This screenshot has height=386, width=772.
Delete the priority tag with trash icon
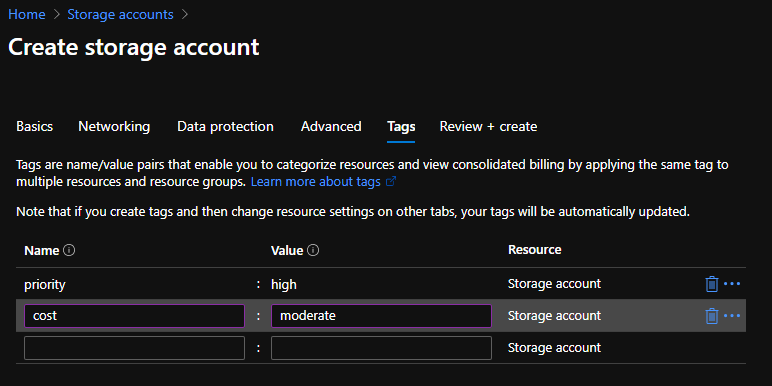[711, 284]
